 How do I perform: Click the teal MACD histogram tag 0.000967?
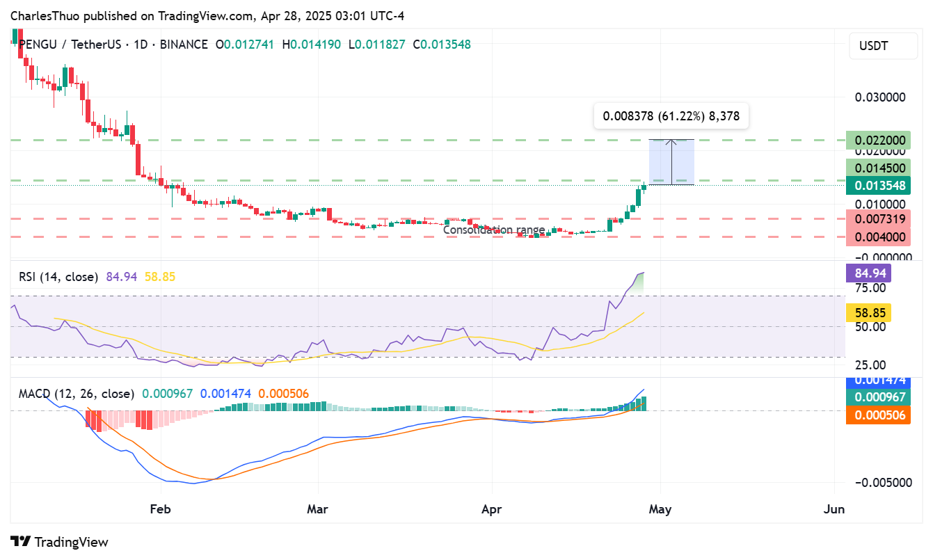[878, 397]
